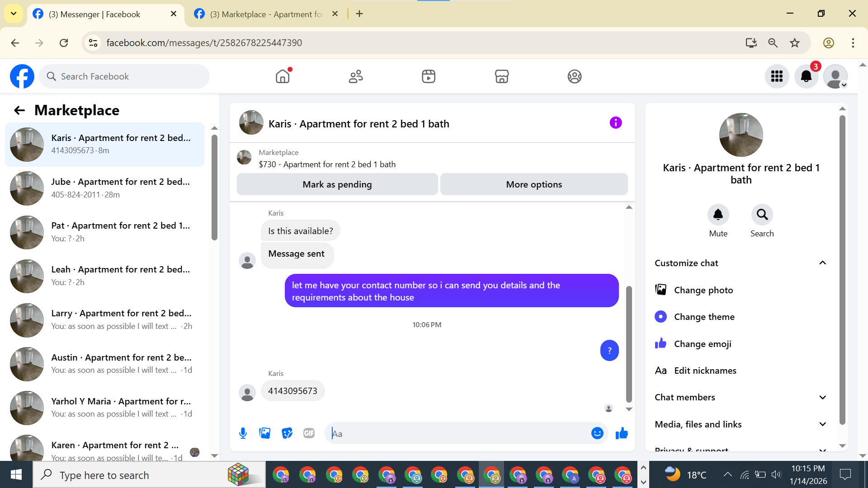This screenshot has width=868, height=488.
Task: Open the sticker picker icon
Action: tap(287, 433)
